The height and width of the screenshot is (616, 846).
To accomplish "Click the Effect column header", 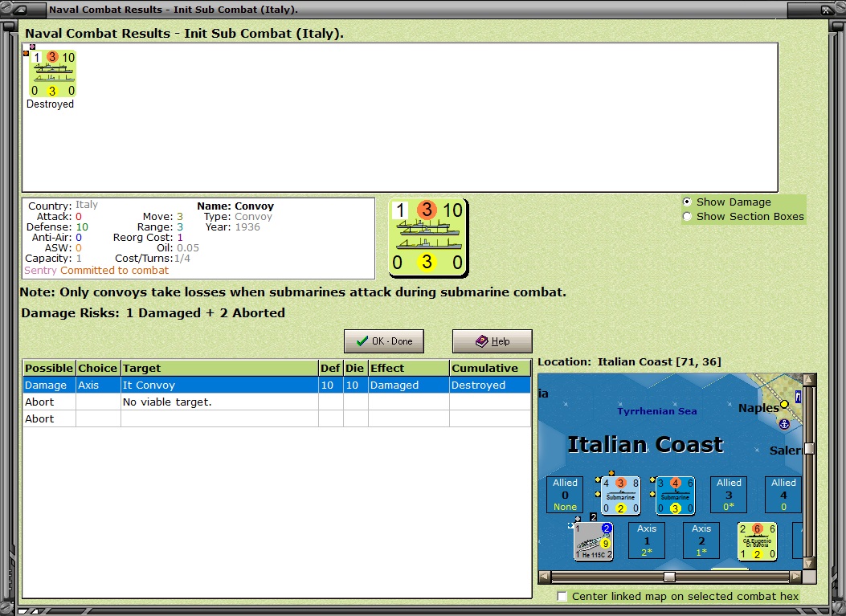I will pos(408,368).
